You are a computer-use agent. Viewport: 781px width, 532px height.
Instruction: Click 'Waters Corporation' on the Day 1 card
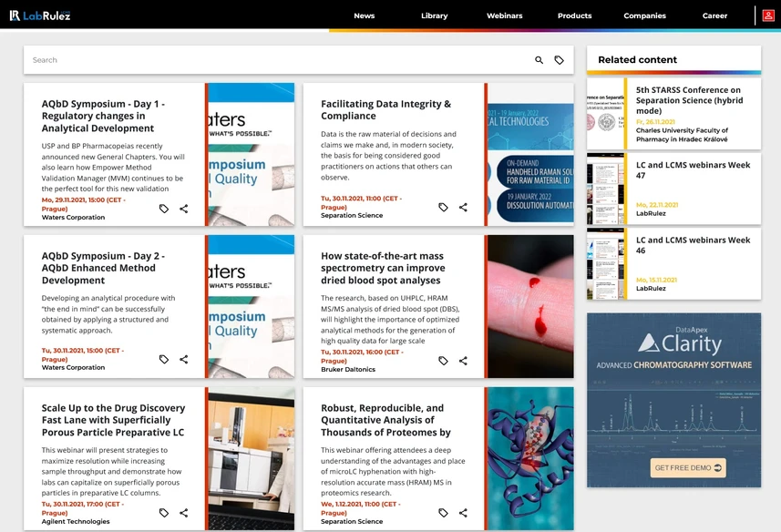click(x=73, y=218)
